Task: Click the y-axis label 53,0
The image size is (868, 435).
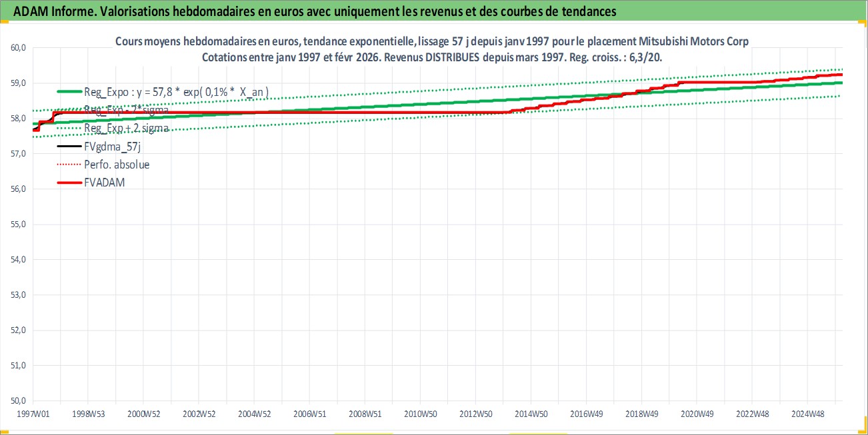Action: coord(18,295)
